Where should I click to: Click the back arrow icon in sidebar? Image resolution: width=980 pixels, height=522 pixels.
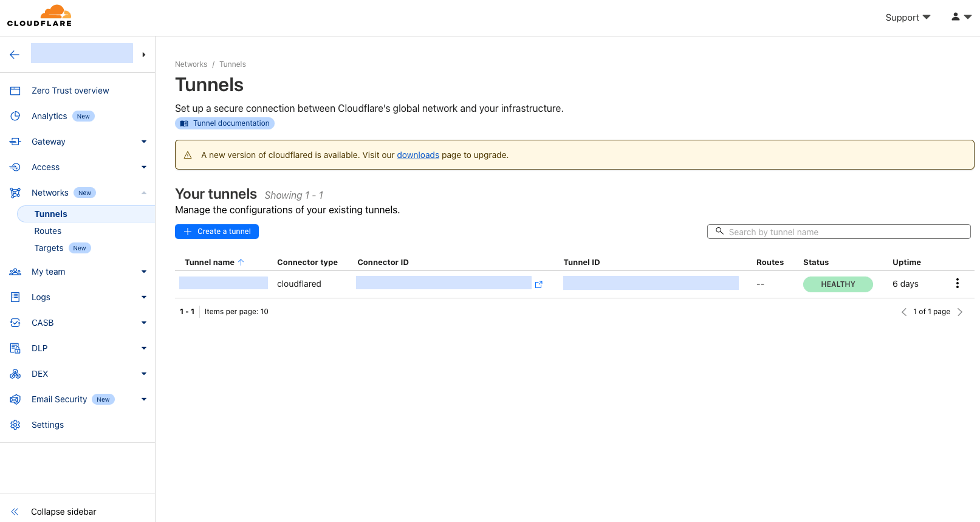(15, 55)
